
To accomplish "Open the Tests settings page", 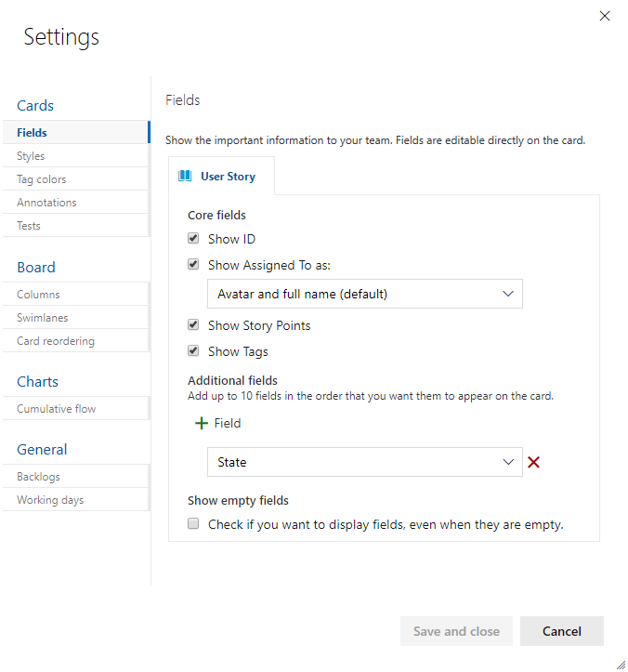I will (x=76, y=225).
